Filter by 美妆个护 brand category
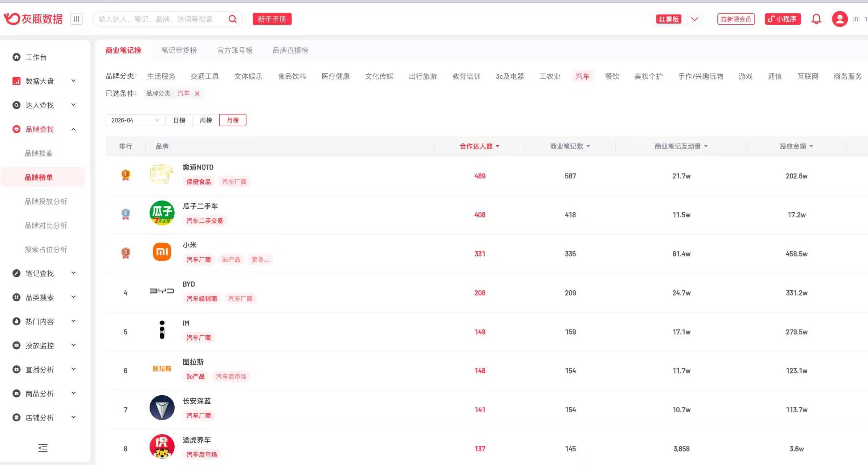 [x=648, y=76]
